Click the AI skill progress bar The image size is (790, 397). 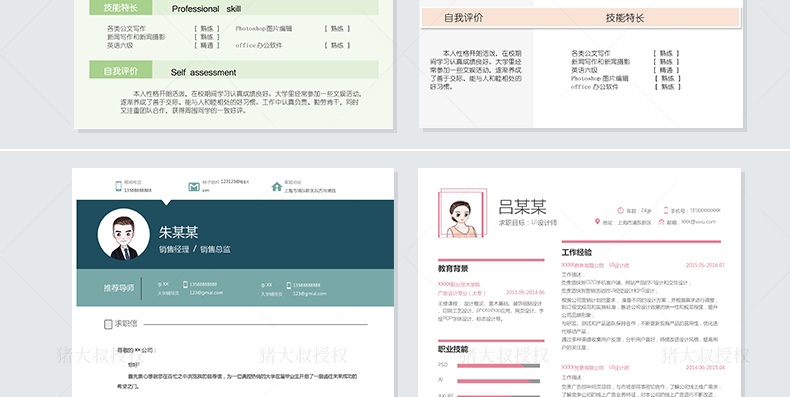pyautogui.click(x=498, y=381)
